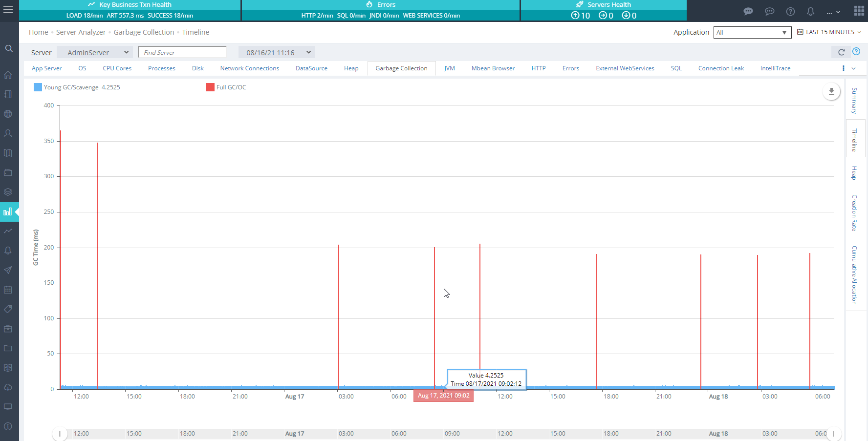The image size is (868, 441).
Task: Open the Summary vertical side tab
Action: 854,100
